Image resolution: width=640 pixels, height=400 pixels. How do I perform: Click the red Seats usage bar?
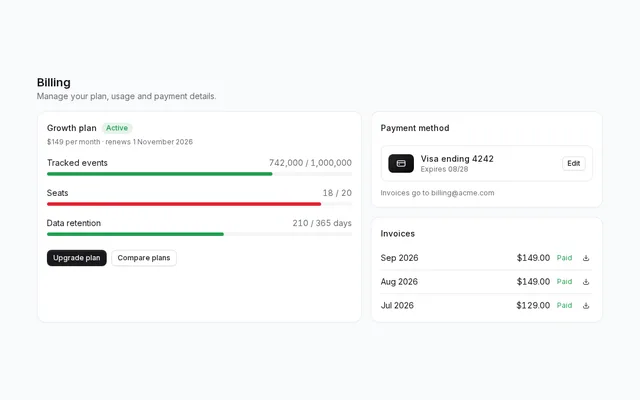184,204
